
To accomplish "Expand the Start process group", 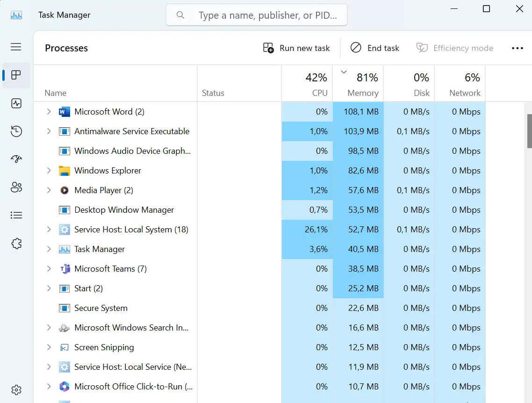I will pyautogui.click(x=49, y=288).
